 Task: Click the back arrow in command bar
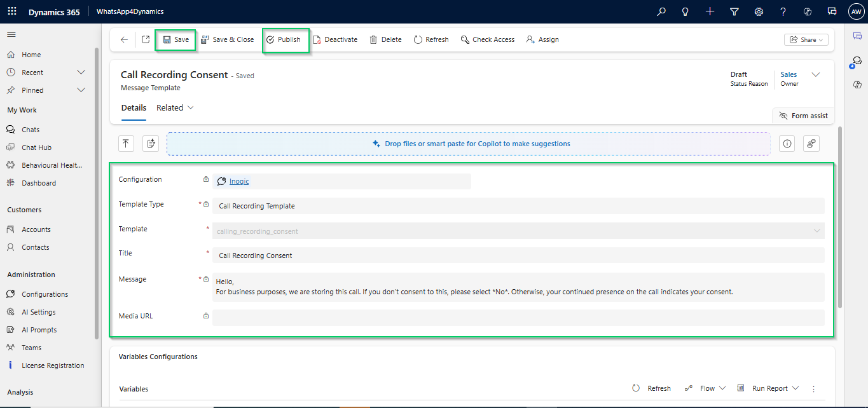pyautogui.click(x=124, y=39)
